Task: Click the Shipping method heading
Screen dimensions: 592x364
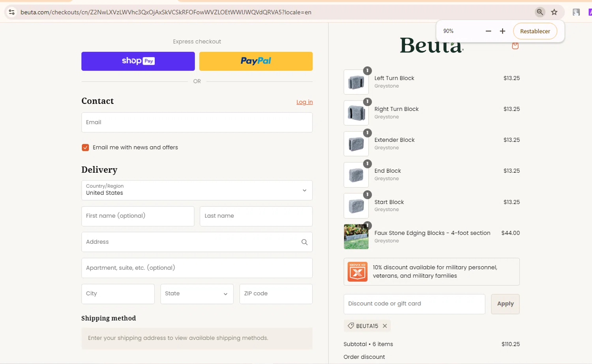Action: tap(109, 318)
